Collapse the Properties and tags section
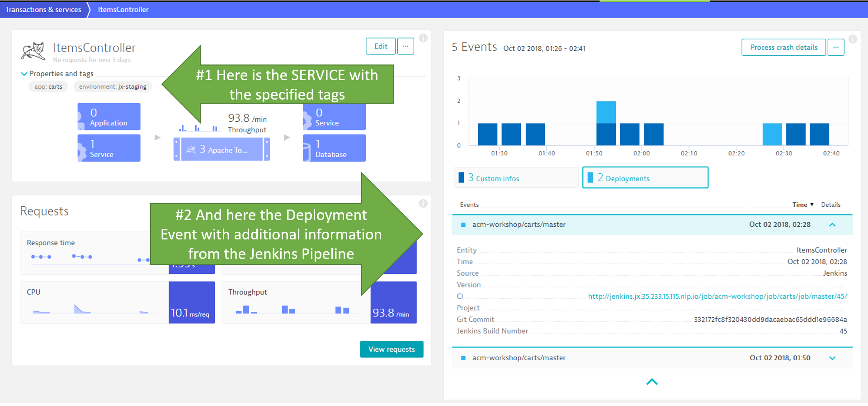 click(x=24, y=74)
